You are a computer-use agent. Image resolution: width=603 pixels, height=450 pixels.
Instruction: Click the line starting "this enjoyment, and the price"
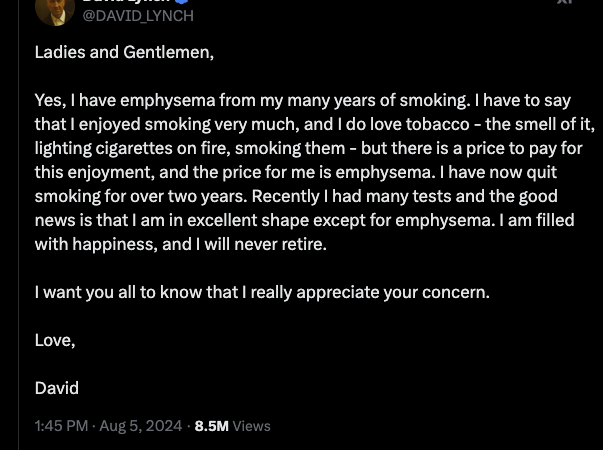[x=302, y=172]
